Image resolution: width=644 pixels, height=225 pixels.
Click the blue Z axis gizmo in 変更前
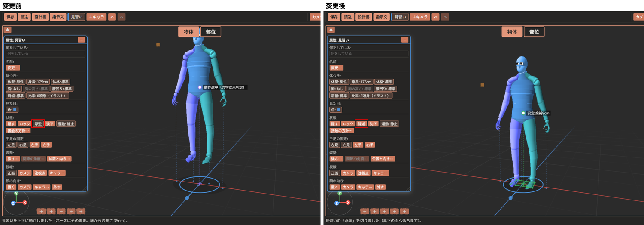coord(13,203)
